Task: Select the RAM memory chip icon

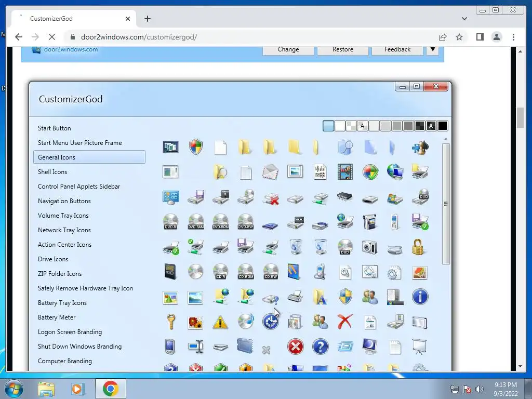Action: coord(345,197)
